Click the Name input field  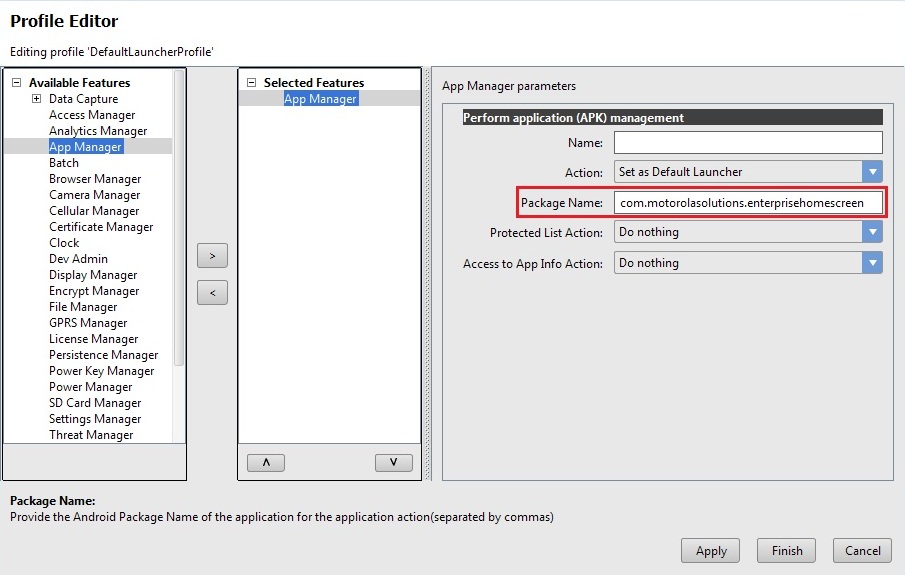747,143
